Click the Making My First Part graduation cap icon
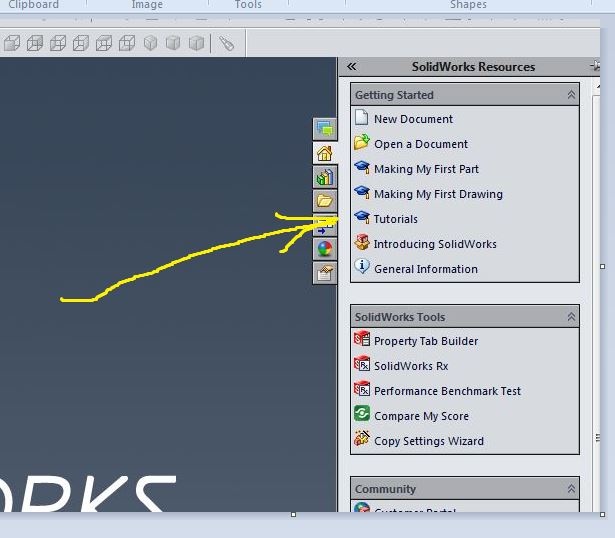This screenshot has height=538, width=615. (362, 167)
